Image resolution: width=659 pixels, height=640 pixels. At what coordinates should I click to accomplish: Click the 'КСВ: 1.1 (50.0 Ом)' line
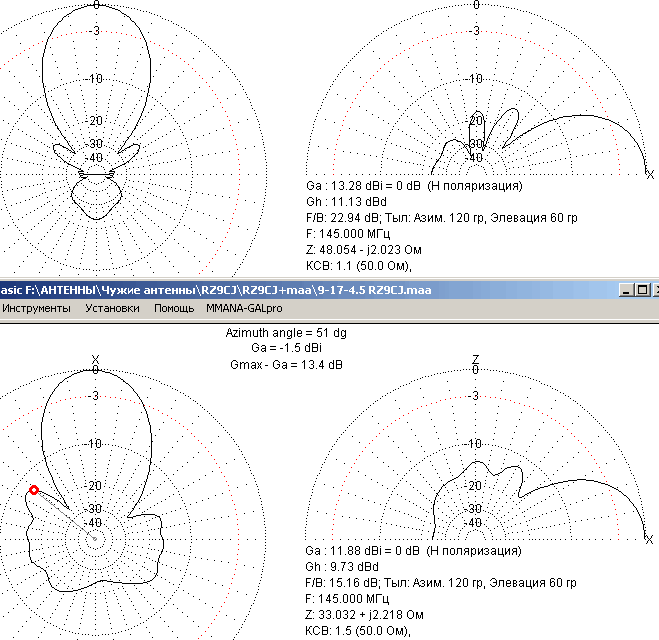coord(358,265)
